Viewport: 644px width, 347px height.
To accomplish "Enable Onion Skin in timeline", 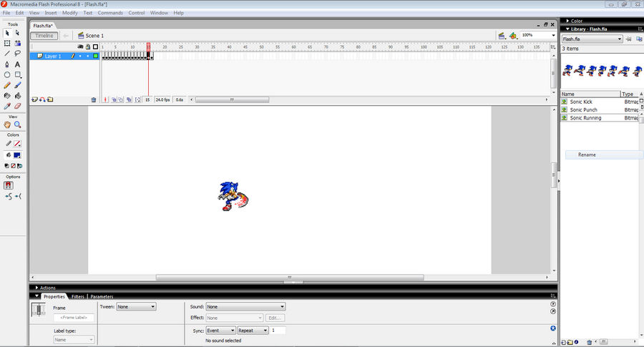I will [x=114, y=99].
